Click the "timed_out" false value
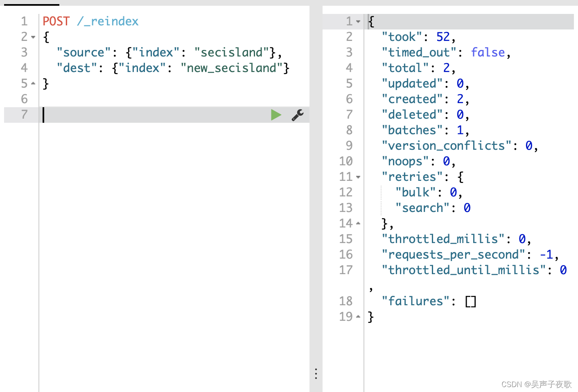The width and height of the screenshot is (578, 392). click(488, 52)
